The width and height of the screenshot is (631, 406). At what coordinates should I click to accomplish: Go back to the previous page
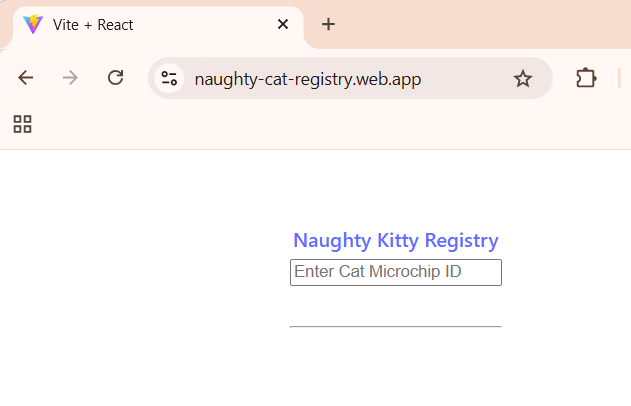(25, 78)
